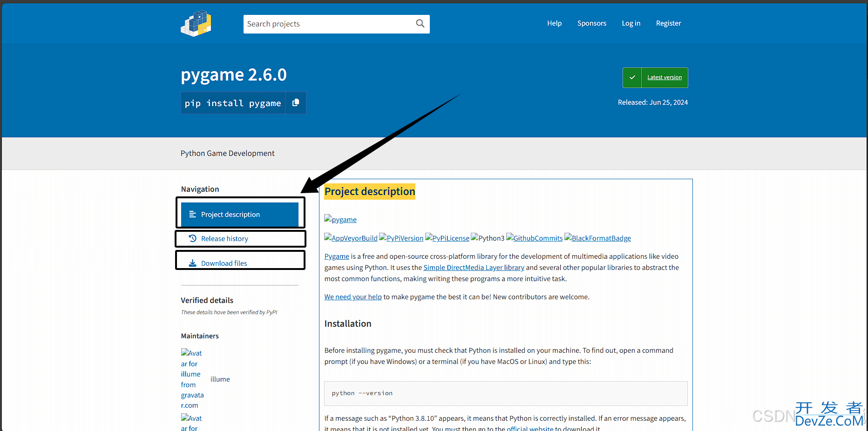Open the illume maintainer profile link
Image resolution: width=868 pixels, height=431 pixels.
[220, 379]
